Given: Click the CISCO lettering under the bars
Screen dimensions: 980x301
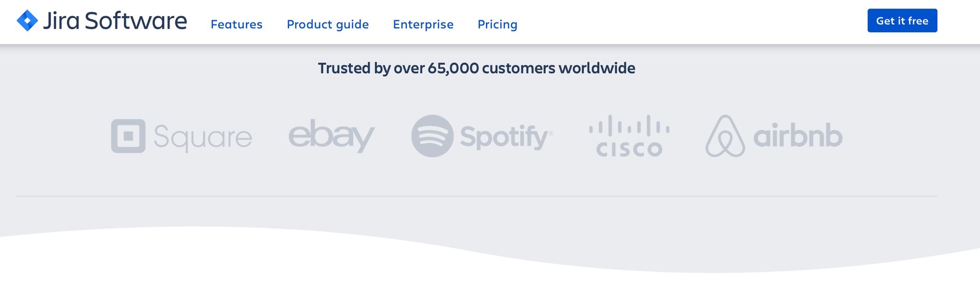Looking at the screenshot, I should tap(629, 149).
